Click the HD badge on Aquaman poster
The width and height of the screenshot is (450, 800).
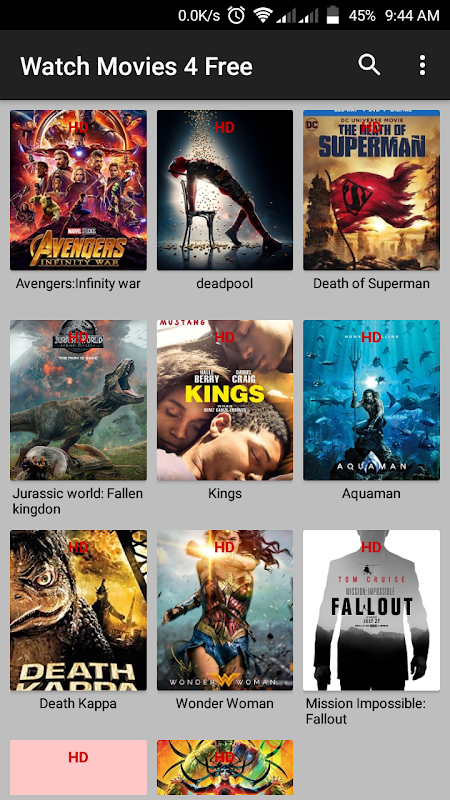(x=371, y=337)
